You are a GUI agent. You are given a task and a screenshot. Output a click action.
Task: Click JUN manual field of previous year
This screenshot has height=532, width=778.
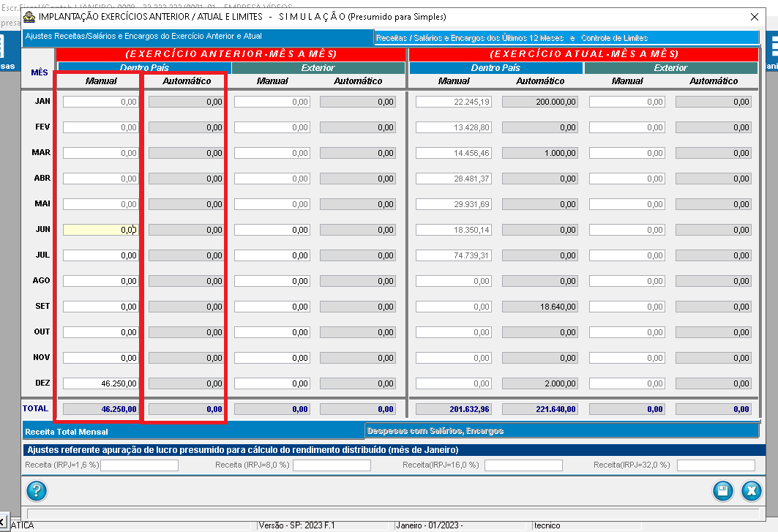(100, 230)
